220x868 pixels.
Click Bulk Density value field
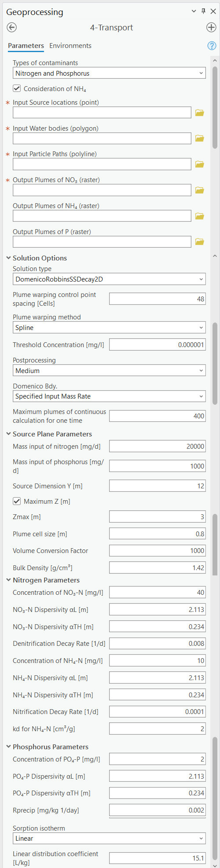[x=158, y=568]
